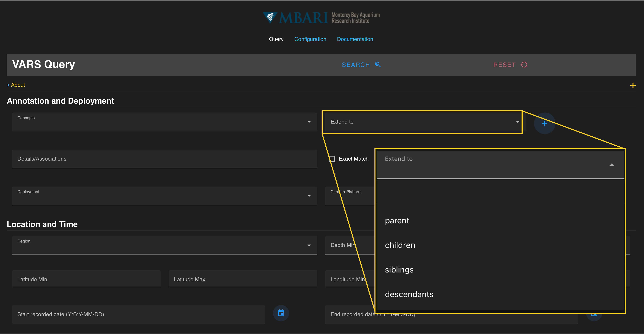Click the SEARCH button

pyautogui.click(x=355, y=65)
